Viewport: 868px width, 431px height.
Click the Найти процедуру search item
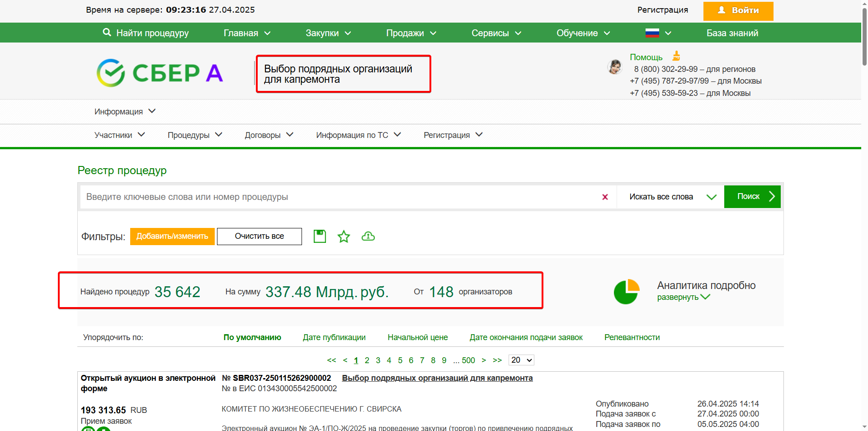(x=146, y=33)
